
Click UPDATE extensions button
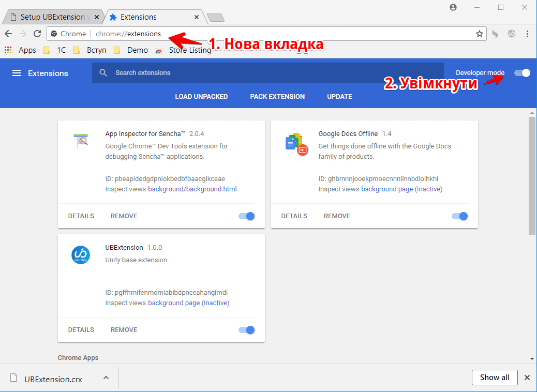pos(339,97)
